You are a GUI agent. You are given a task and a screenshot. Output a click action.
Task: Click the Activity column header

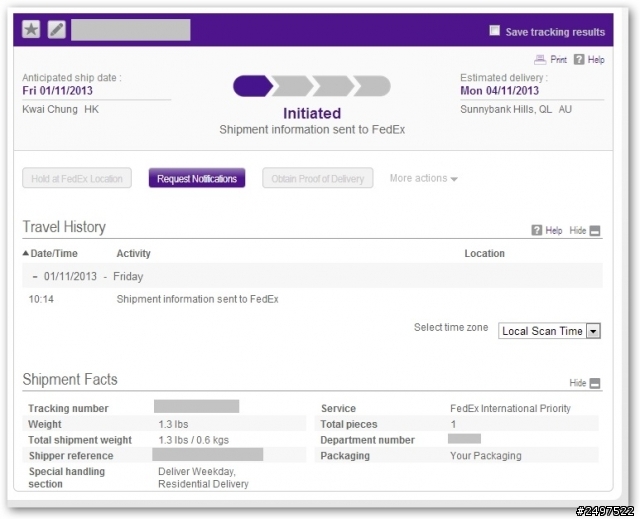(133, 253)
